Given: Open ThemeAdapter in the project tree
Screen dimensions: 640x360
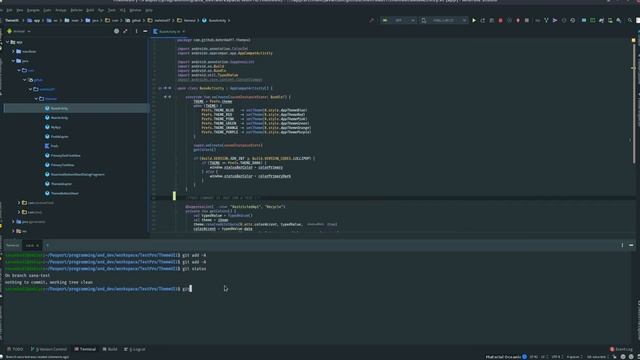Looking at the screenshot, I should point(58,184).
